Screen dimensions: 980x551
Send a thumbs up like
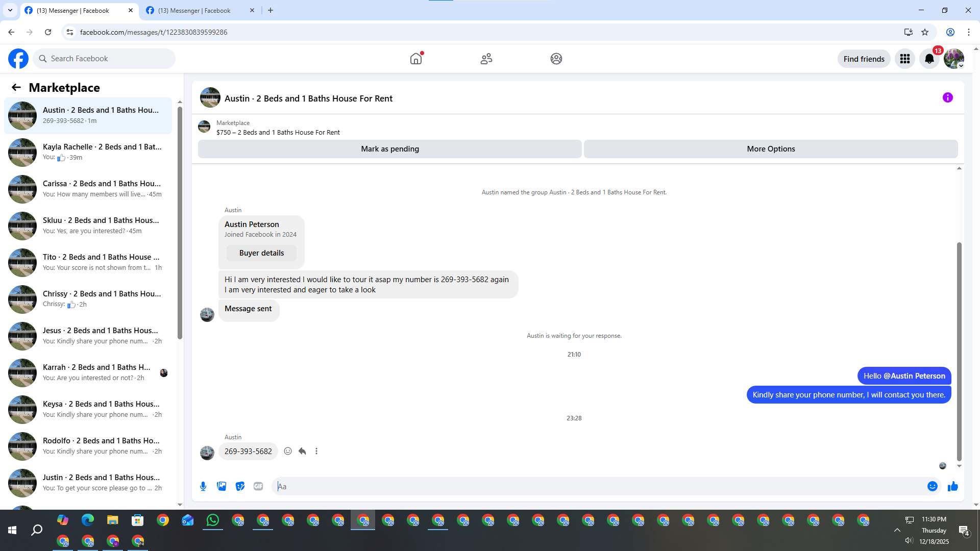pyautogui.click(x=952, y=486)
